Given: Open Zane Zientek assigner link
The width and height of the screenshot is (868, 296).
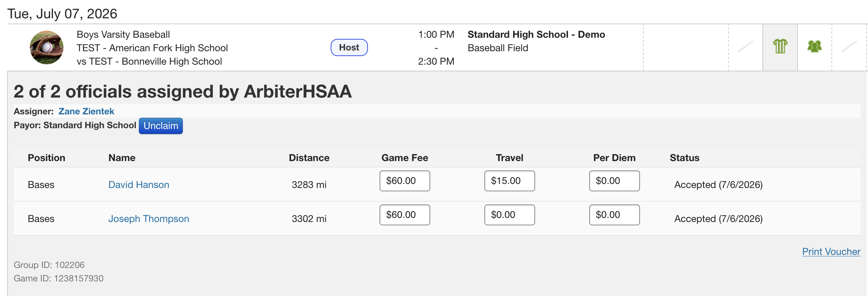Looking at the screenshot, I should point(86,111).
